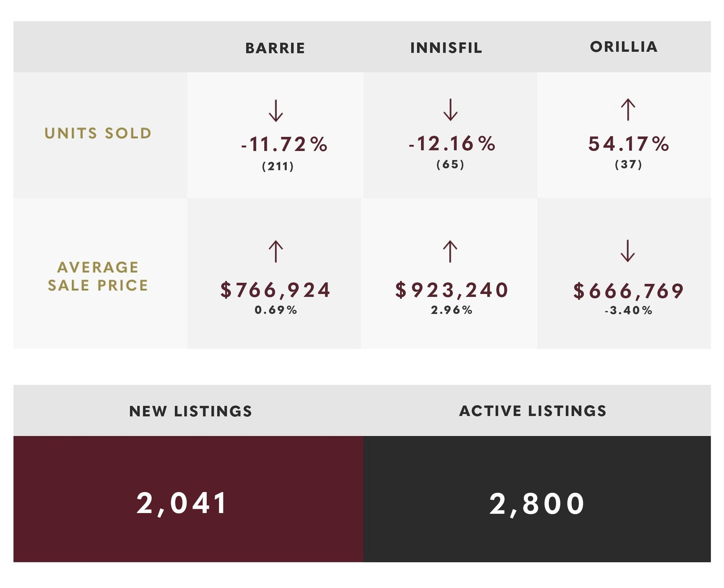Click Innisfil average price up arrow

pyautogui.click(x=450, y=251)
